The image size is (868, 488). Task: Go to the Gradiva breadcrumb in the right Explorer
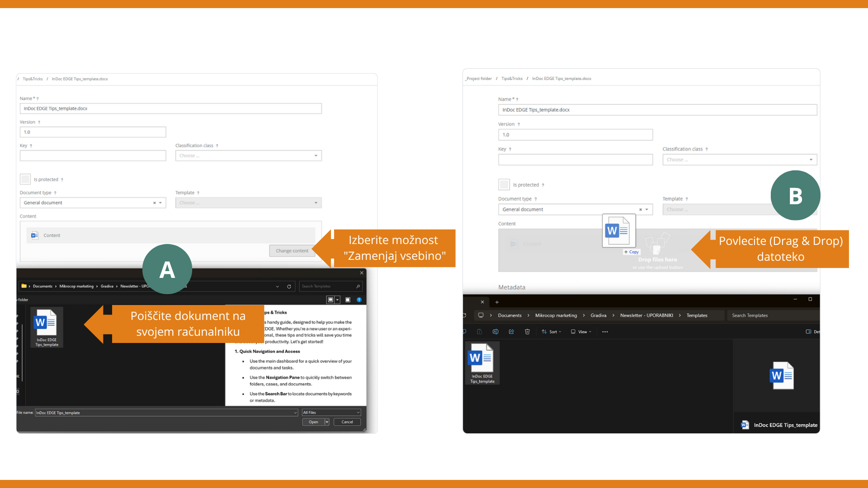(598, 315)
